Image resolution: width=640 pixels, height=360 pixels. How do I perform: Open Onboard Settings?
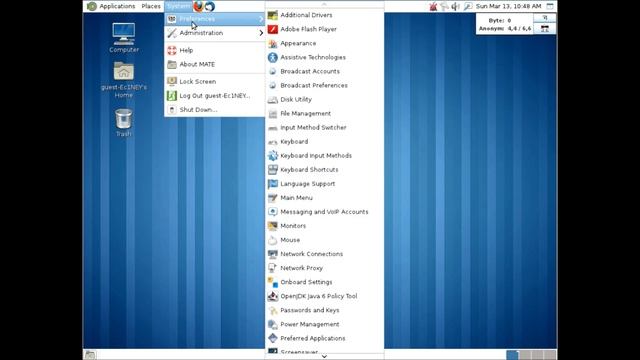tap(324, 282)
